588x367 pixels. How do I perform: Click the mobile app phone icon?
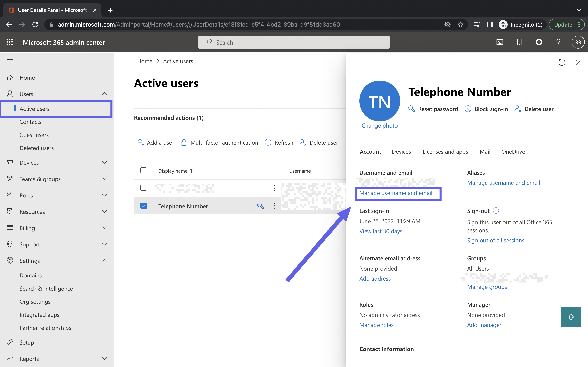(519, 42)
